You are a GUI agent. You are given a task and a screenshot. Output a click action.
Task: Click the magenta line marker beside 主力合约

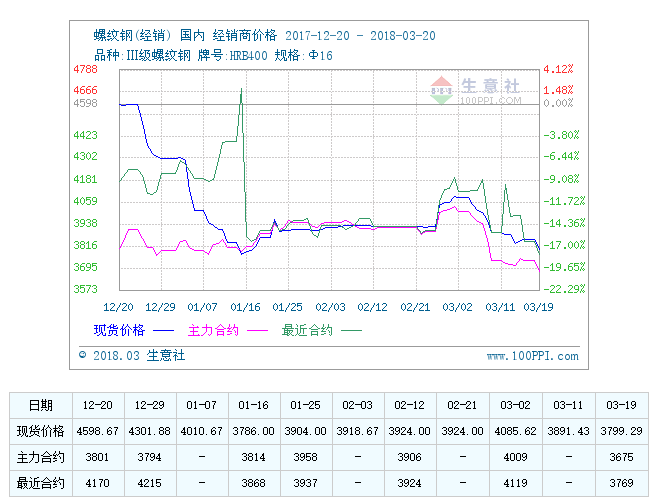[258, 330]
